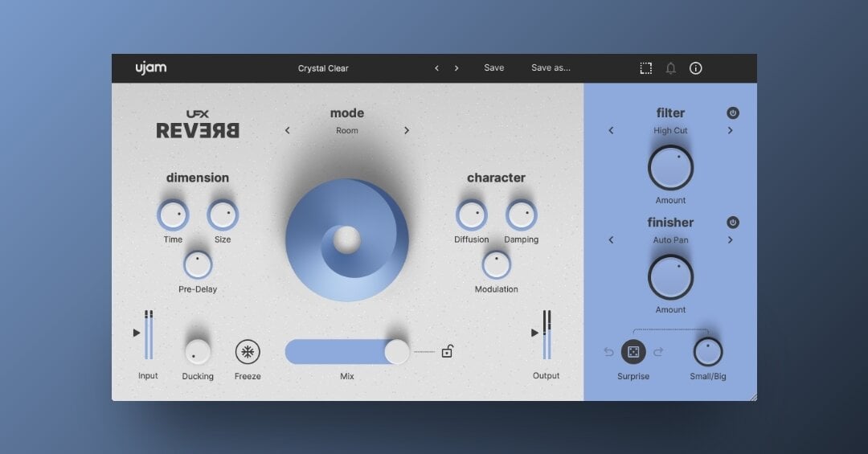Screen dimensions: 868x454
Task: Click the ujam logo
Action: click(151, 68)
